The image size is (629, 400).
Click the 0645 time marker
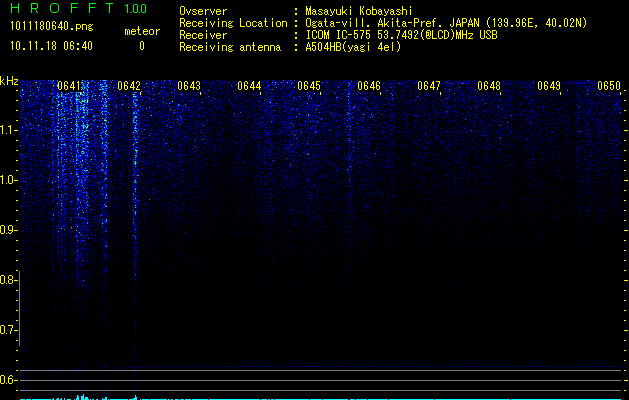pyautogui.click(x=309, y=86)
